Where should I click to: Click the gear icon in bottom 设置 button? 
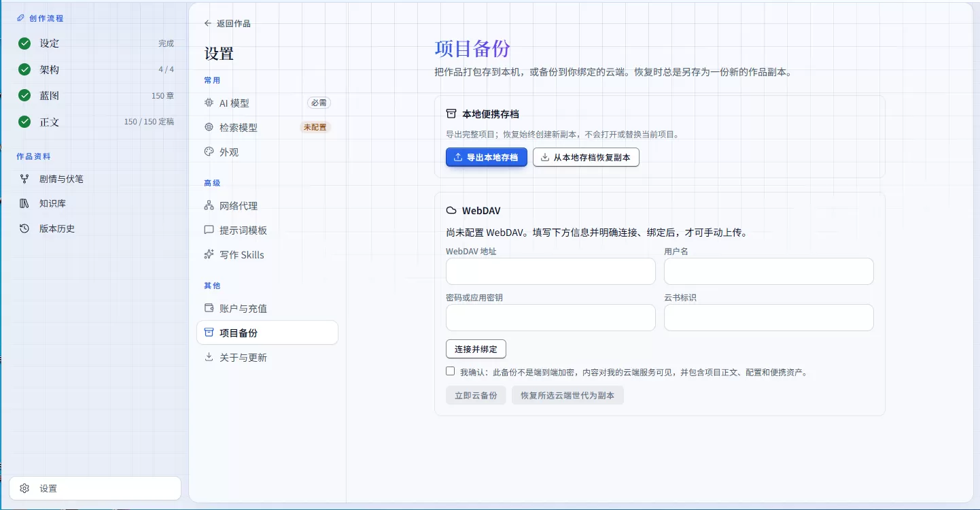coord(24,488)
